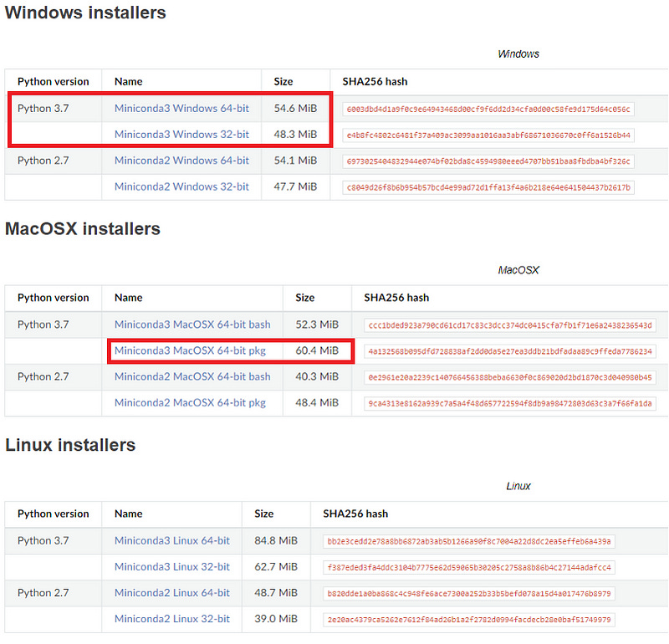Screen dimensions: 669x644
Task: Select SHA256 hash for Miniconda2 Linux 32-bit
Action: [469, 620]
